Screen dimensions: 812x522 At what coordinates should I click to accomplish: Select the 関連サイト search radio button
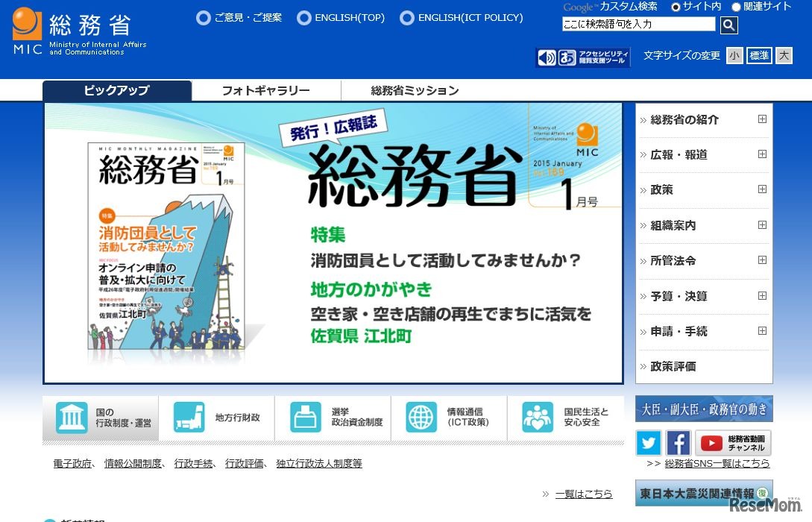(736, 7)
